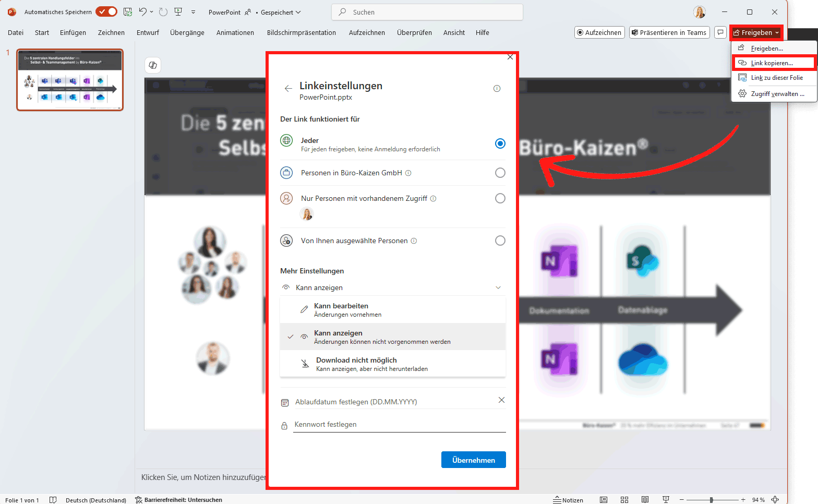818x504 pixels.
Task: Open the Hilfe tab
Action: pyautogui.click(x=483, y=32)
